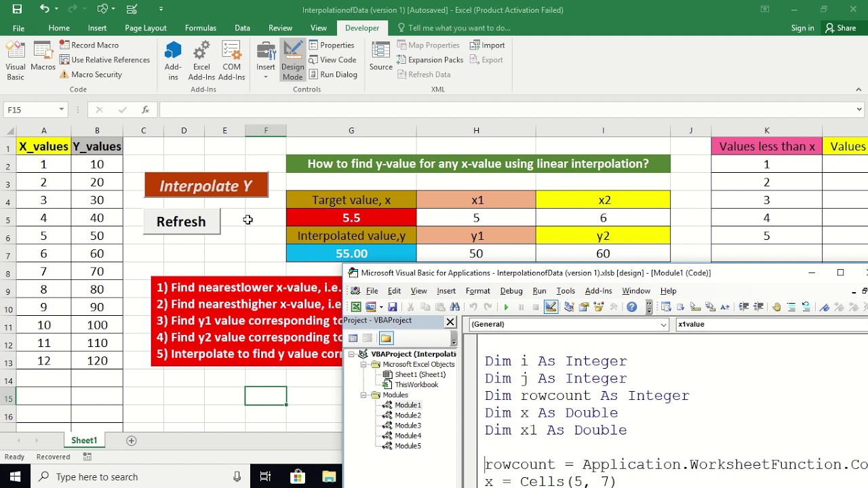The image size is (868, 488).
Task: Click Run Dialog in Controls group
Action: click(333, 75)
